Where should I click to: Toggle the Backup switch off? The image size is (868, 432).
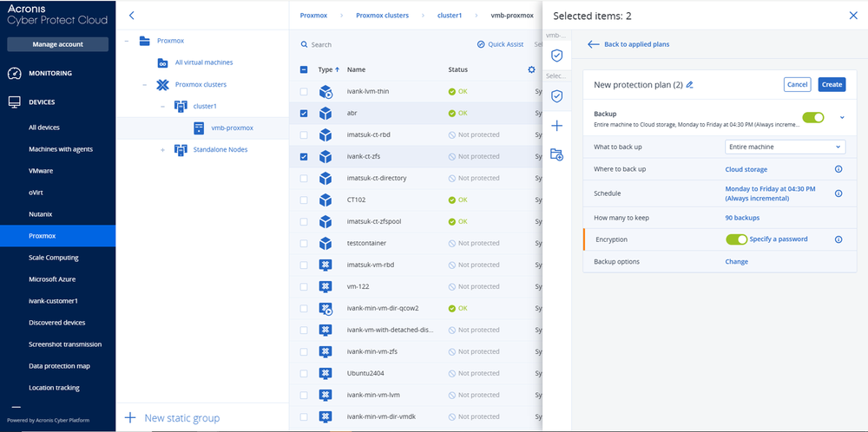(x=813, y=117)
